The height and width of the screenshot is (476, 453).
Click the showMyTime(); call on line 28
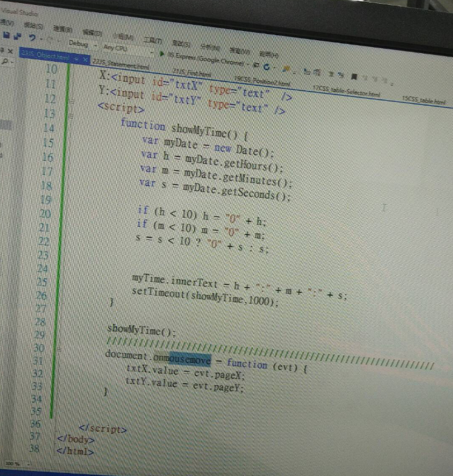[x=142, y=331]
